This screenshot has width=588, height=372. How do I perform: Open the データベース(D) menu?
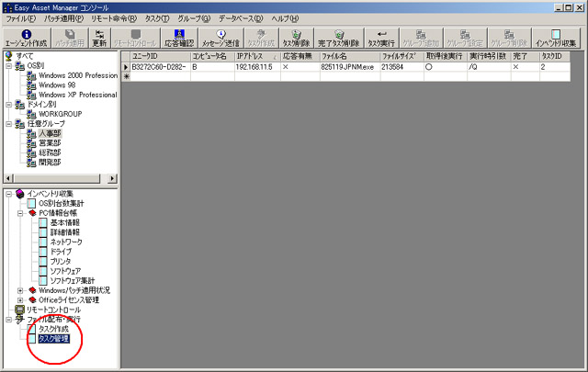pyautogui.click(x=241, y=18)
